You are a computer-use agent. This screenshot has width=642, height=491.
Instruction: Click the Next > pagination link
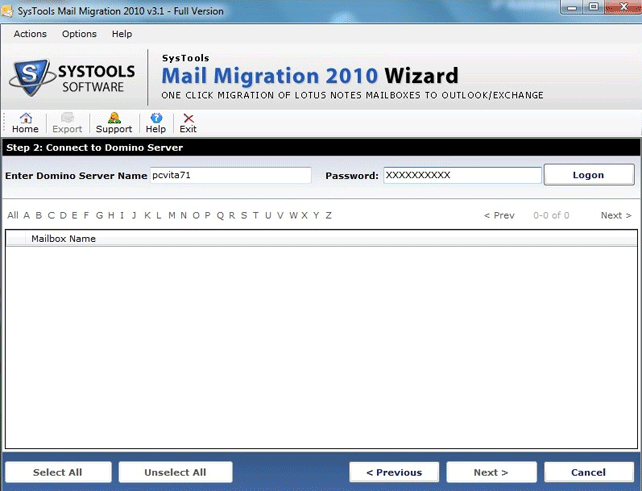click(x=616, y=215)
